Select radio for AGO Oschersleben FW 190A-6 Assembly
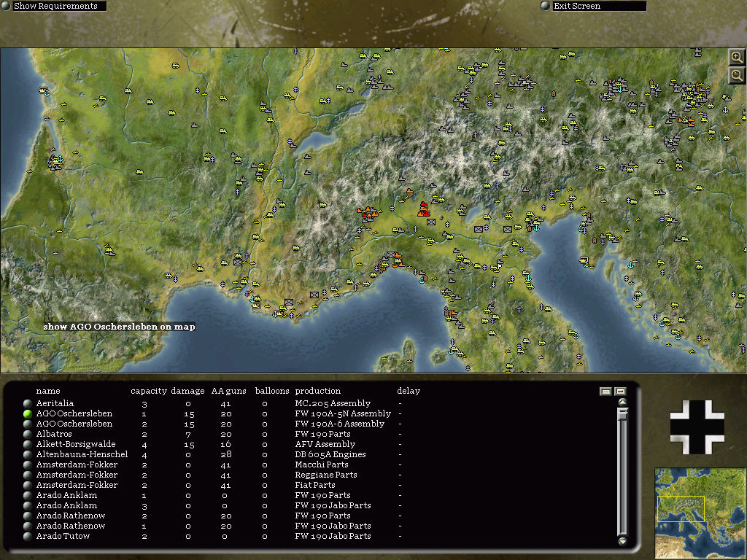 point(28,424)
